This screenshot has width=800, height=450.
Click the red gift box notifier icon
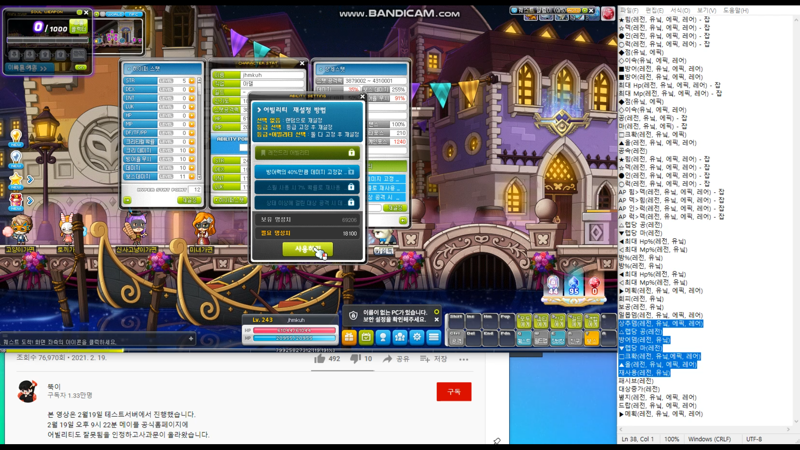(16, 201)
